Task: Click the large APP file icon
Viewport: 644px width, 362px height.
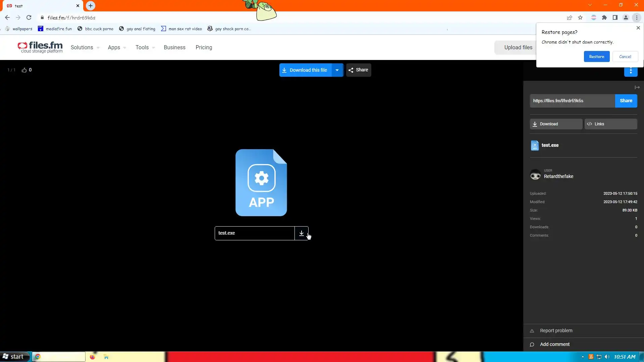Action: [261, 183]
